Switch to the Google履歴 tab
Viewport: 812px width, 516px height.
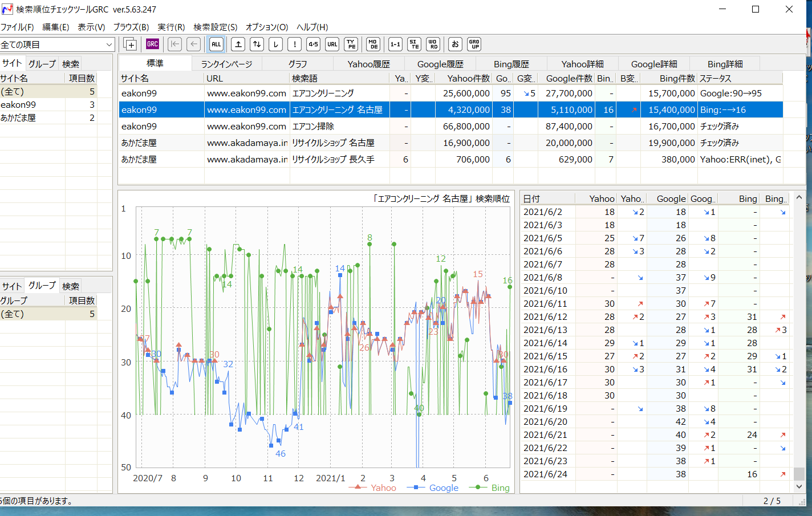[x=440, y=64]
